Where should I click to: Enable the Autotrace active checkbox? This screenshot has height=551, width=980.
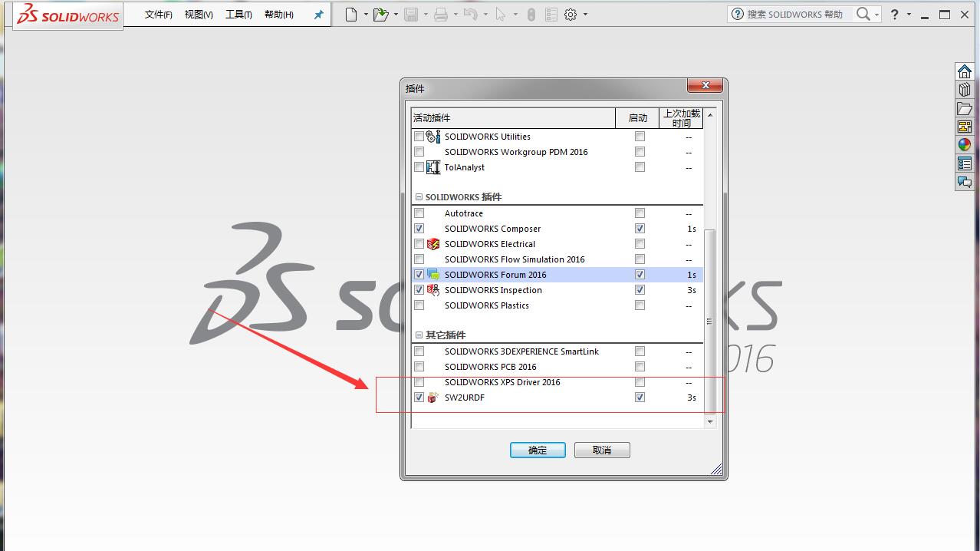(x=419, y=213)
